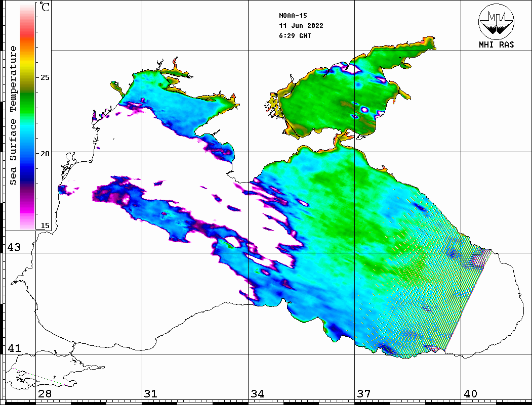Click the MHI RAS logo icon

pos(496,21)
